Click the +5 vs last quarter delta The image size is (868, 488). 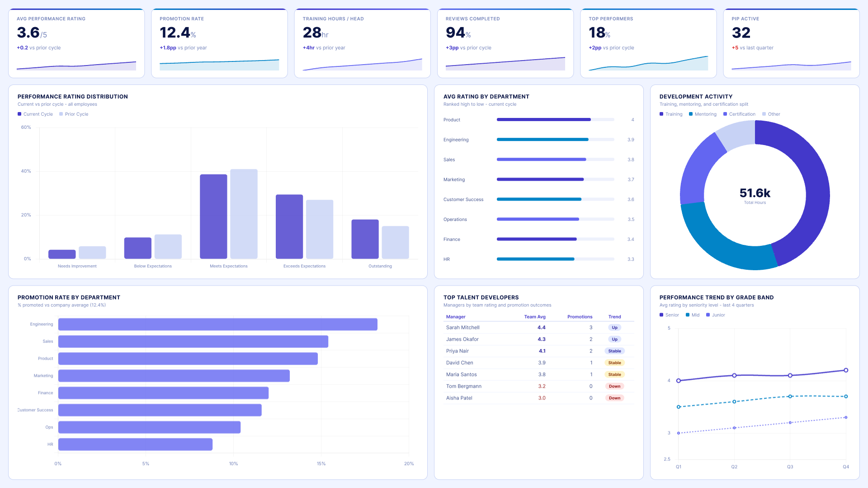752,48
